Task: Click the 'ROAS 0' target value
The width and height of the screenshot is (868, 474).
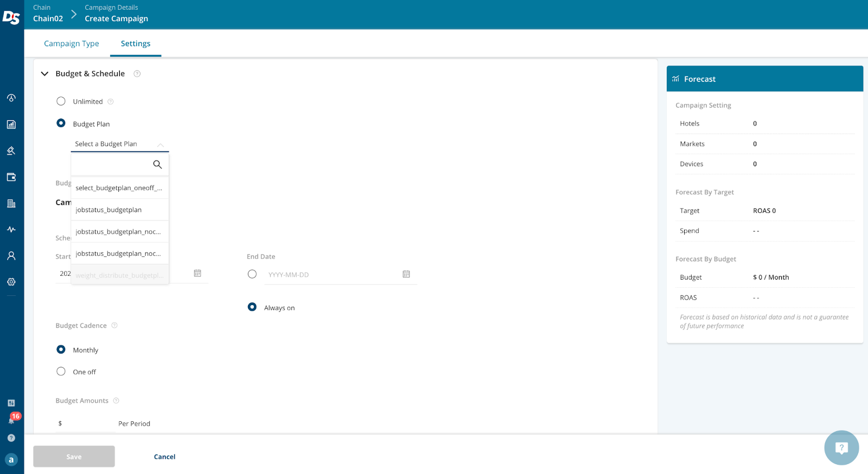Action: [764, 211]
